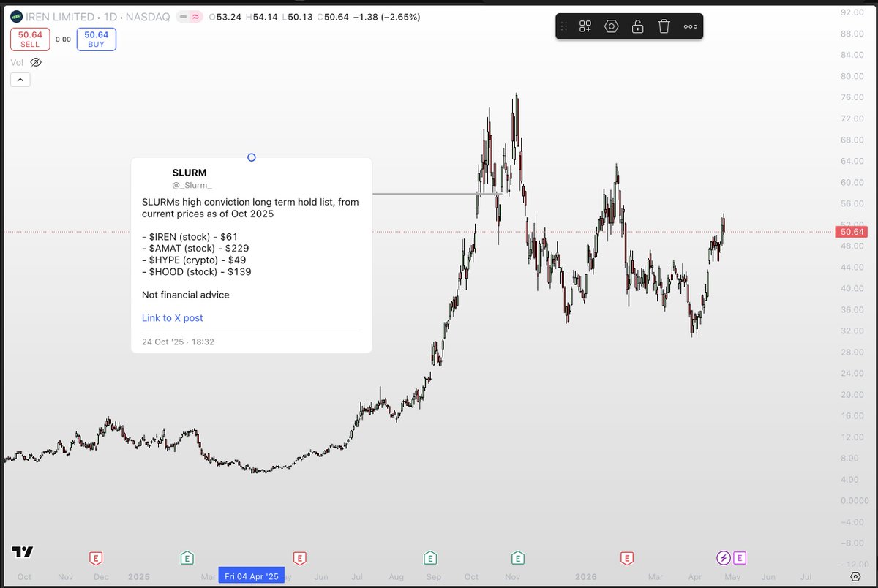Screen dimensions: 878x588
Task: Click the 0.00 spread value between buttons
Action: click(x=63, y=39)
